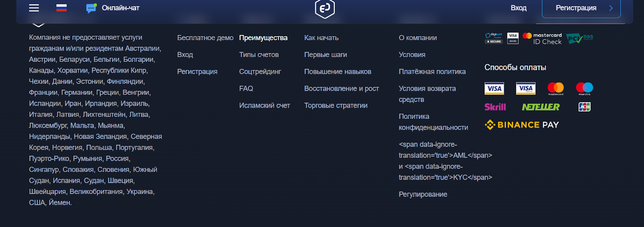644x227 pixels.
Task: Open the Платёжная политика link
Action: [432, 72]
